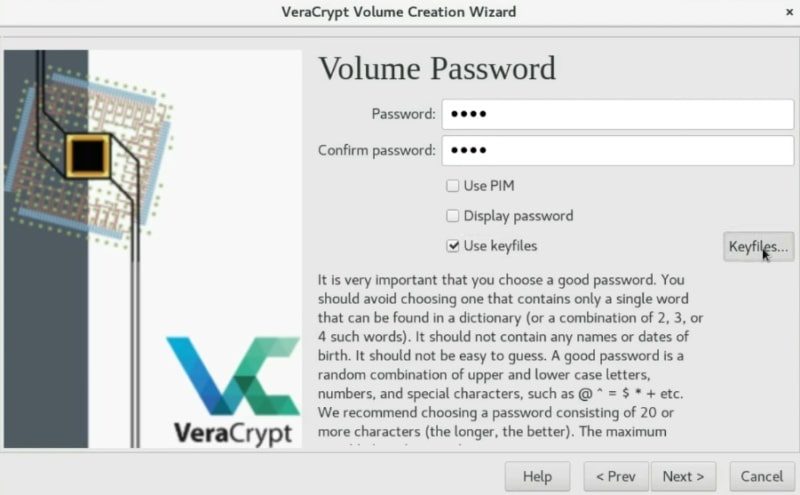Image resolution: width=800 pixels, height=495 pixels.
Task: Uncheck the Use keyfiles checkbox
Action: tap(453, 246)
